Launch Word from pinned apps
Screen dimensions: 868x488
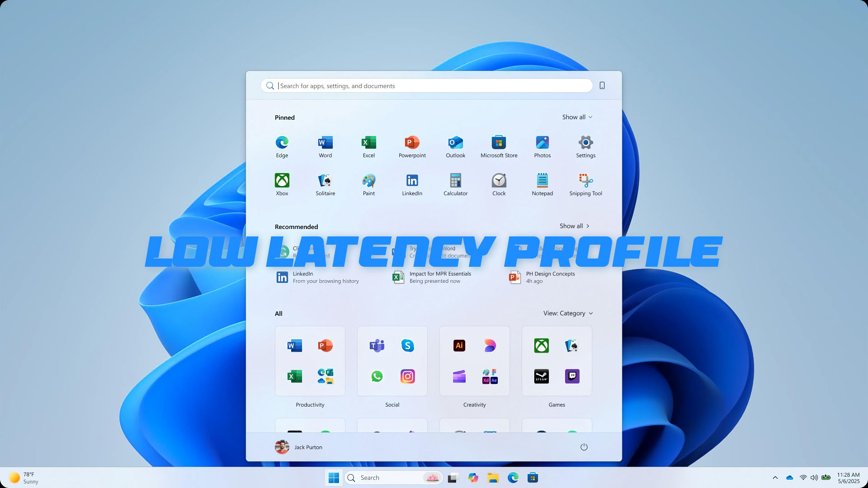pyautogui.click(x=325, y=147)
